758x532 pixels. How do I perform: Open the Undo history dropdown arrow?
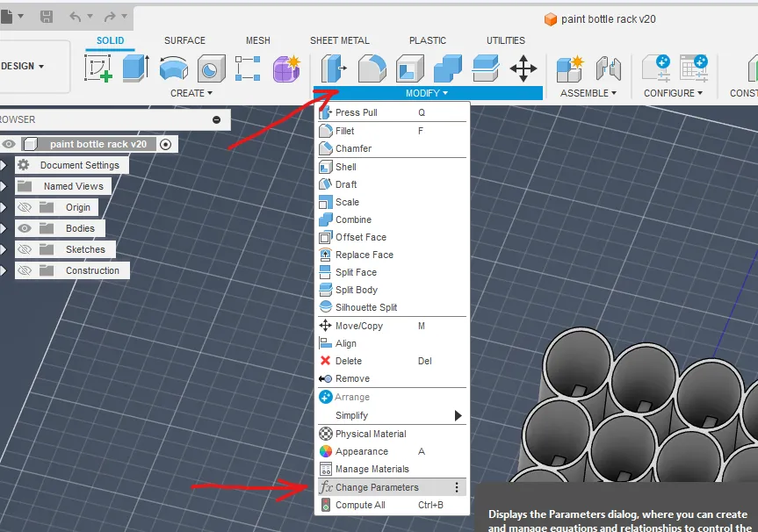pyautogui.click(x=90, y=17)
